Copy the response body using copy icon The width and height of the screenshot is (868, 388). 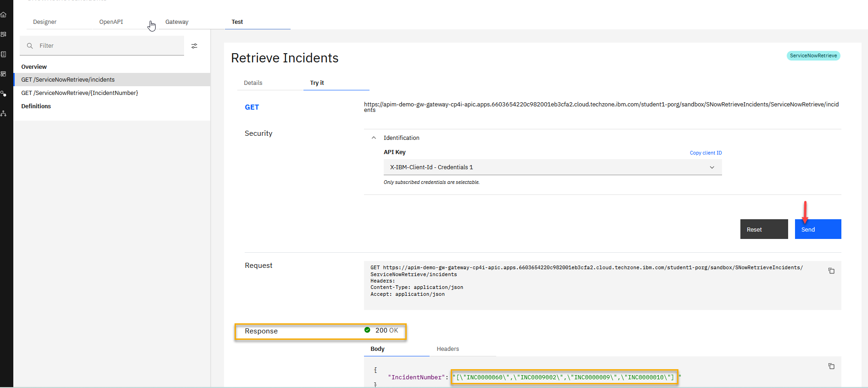(831, 366)
